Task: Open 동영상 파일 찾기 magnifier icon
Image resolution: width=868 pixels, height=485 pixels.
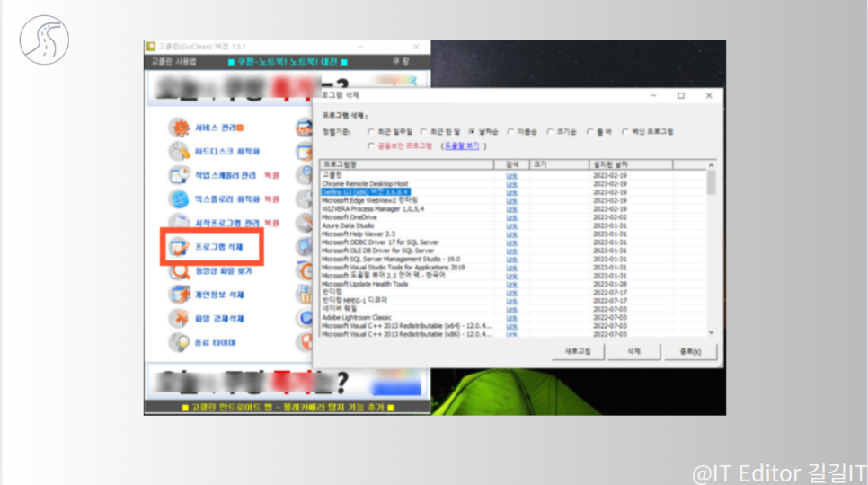Action: click(180, 271)
